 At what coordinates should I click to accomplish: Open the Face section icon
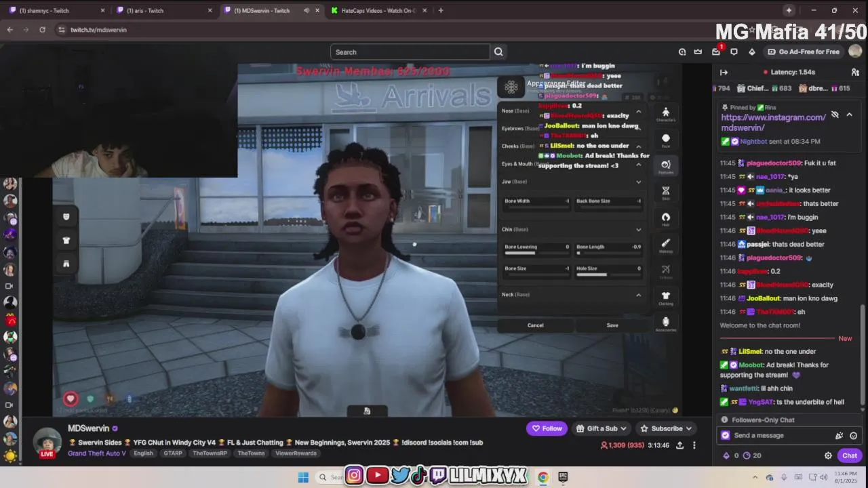666,140
